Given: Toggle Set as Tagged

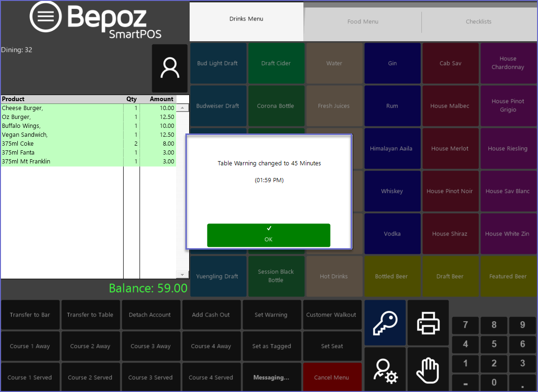Looking at the screenshot, I should [x=272, y=346].
